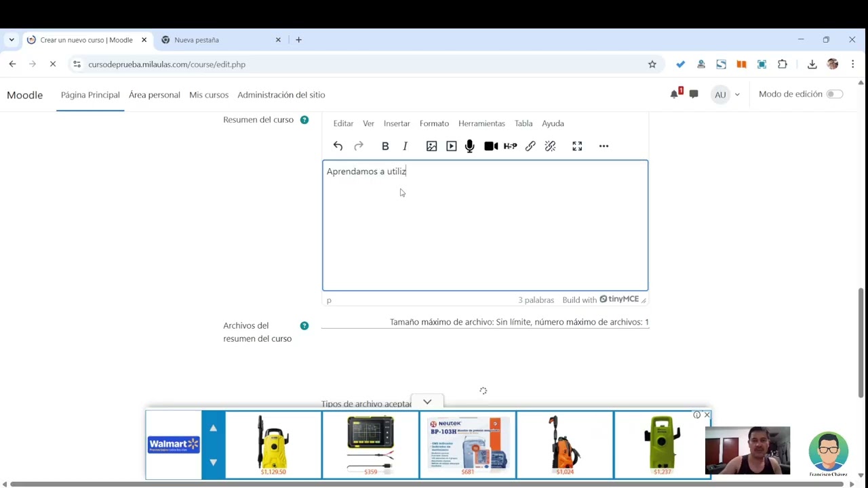Viewport: 868px width, 488px height.
Task: Configure H5P content from the toolbar
Action: [511, 146]
